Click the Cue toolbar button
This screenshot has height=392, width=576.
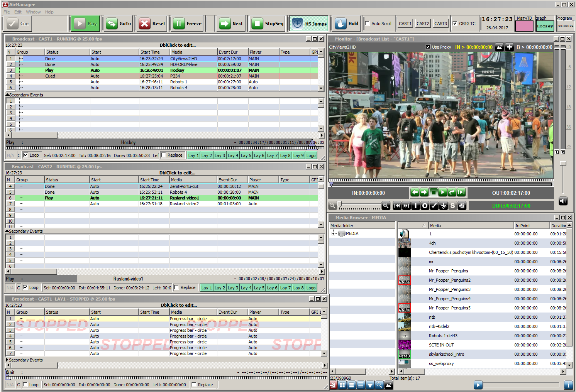pos(18,24)
